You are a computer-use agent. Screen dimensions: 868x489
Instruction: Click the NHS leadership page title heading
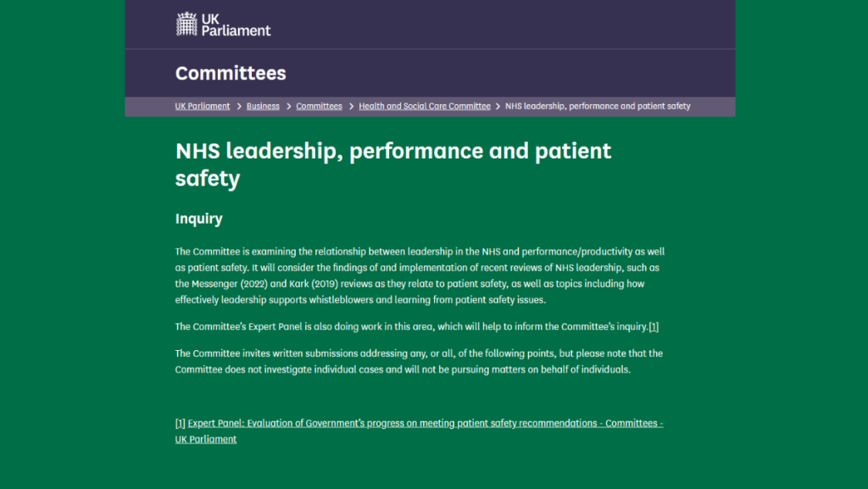point(392,164)
